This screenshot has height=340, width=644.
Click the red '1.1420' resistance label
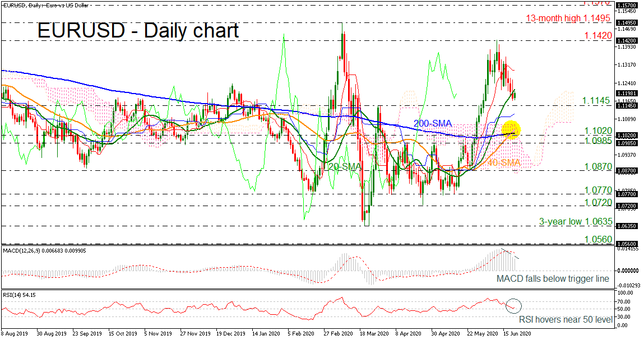597,36
